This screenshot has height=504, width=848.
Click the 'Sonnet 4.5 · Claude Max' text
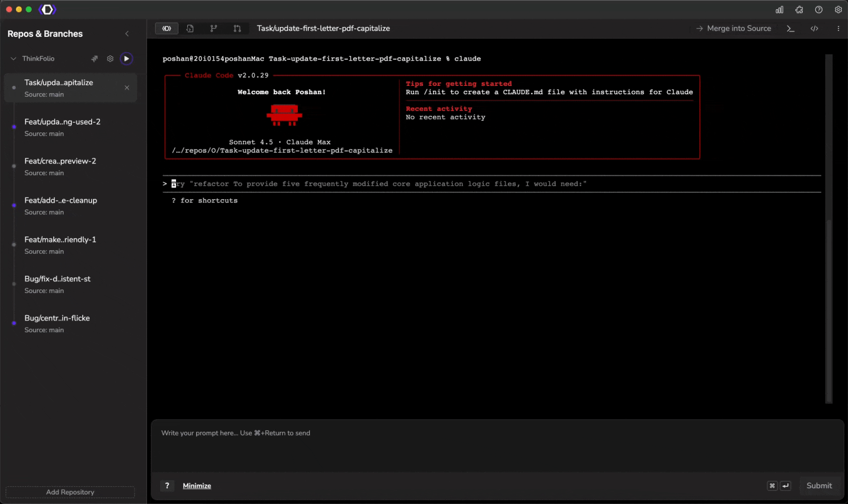pos(280,142)
